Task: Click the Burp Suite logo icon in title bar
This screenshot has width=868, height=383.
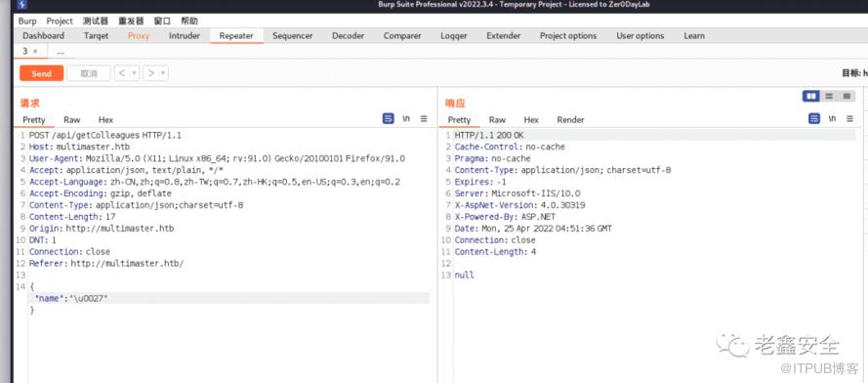Action: tap(22, 6)
